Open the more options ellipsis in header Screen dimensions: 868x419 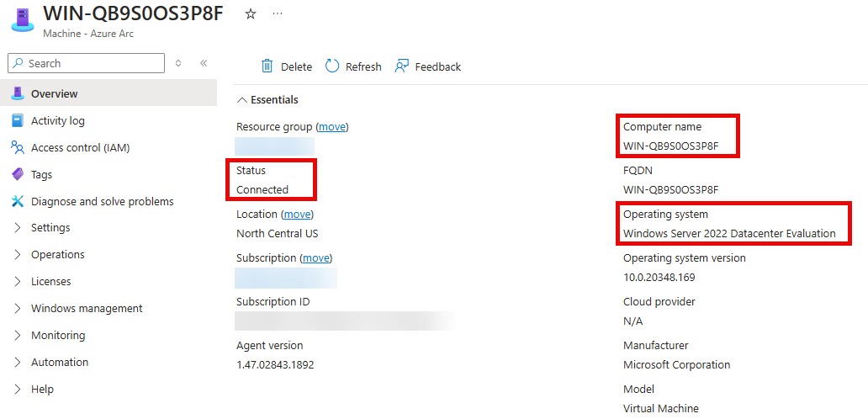pyautogui.click(x=278, y=14)
